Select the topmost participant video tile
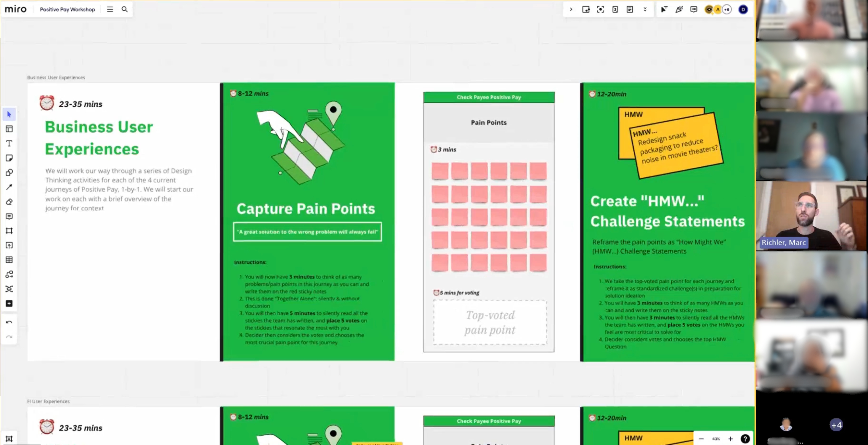The width and height of the screenshot is (868, 445). (811, 20)
